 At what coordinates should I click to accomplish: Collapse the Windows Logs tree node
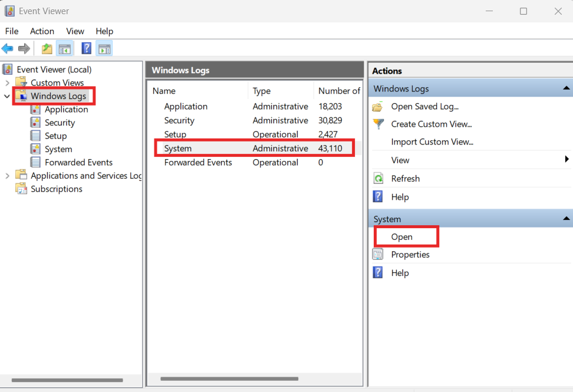pyautogui.click(x=7, y=96)
